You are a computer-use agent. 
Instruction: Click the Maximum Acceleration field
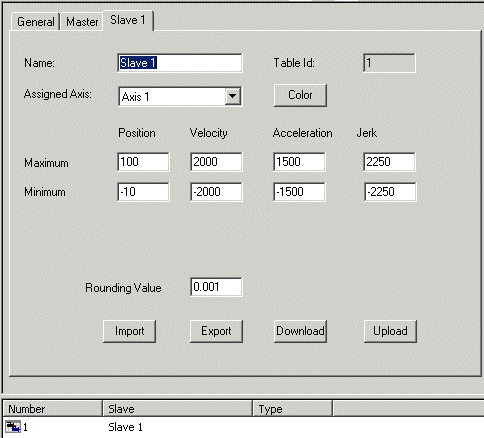click(x=299, y=162)
